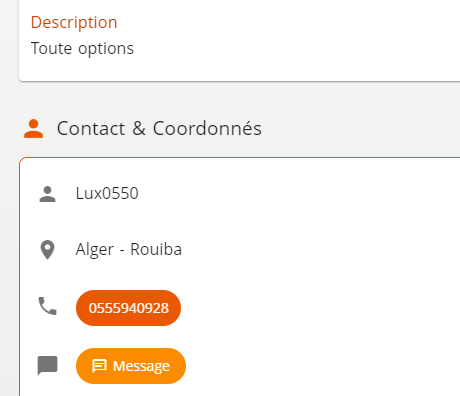Click the ampersand in the section heading
The height and width of the screenshot is (396, 460).
click(x=139, y=129)
